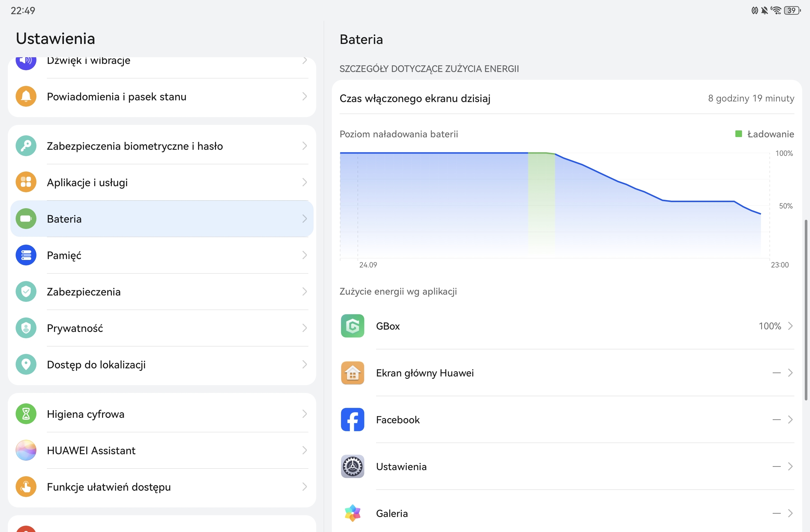Screen dimensions: 810x532
Task: Tap the Higiena cyfrowa hourglass icon
Action: [x=26, y=414]
